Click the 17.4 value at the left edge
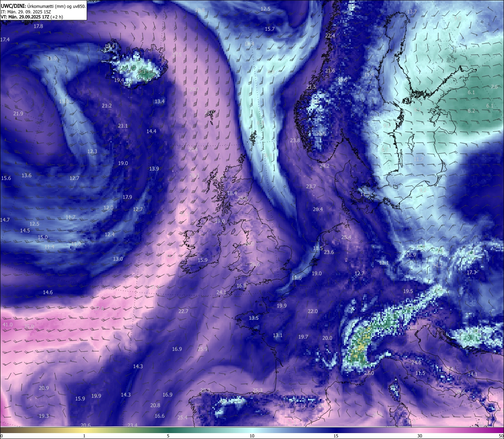Image resolution: width=504 pixels, height=439 pixels. click(5, 40)
